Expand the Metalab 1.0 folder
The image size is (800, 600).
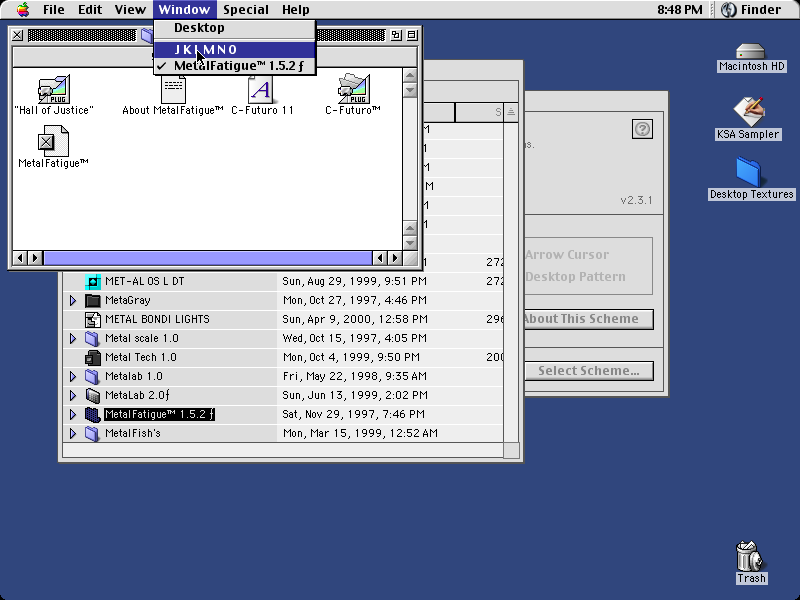click(x=73, y=376)
